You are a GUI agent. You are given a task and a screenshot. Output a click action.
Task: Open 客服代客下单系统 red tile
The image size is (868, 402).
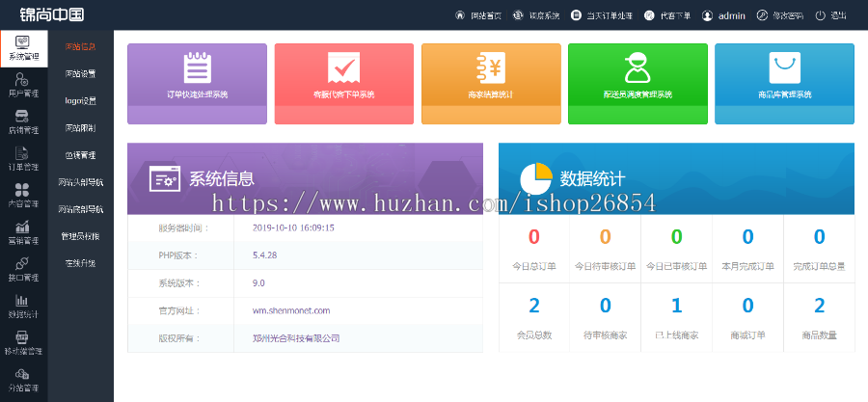[343, 83]
